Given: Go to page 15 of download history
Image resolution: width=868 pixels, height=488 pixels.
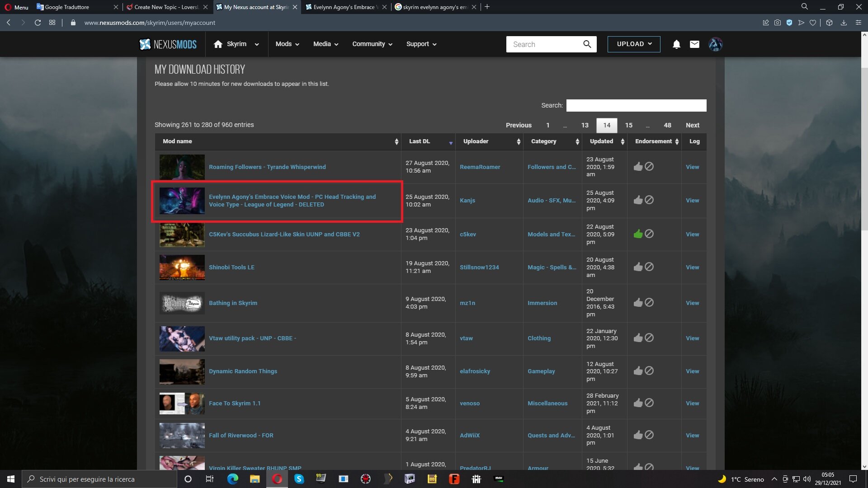Looking at the screenshot, I should 628,125.
